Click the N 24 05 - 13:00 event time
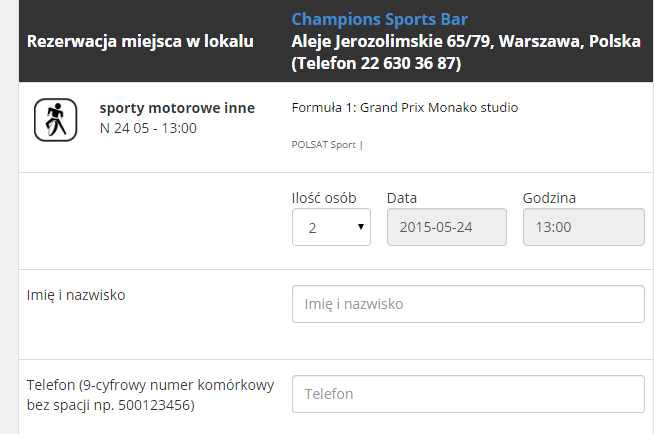 148,128
